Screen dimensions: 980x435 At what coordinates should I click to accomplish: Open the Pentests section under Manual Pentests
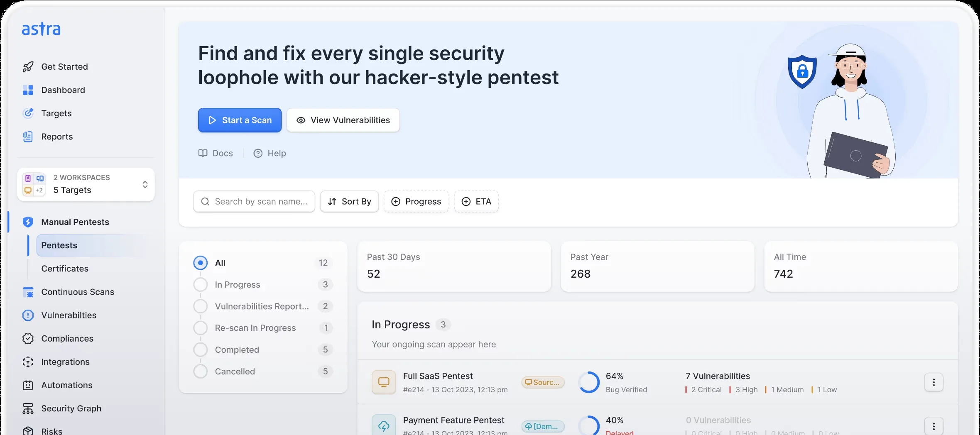(59, 245)
